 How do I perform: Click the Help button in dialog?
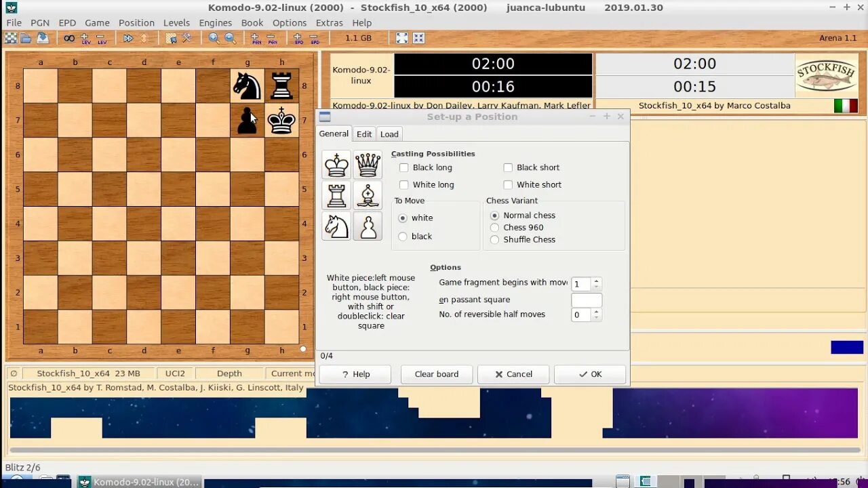point(355,374)
